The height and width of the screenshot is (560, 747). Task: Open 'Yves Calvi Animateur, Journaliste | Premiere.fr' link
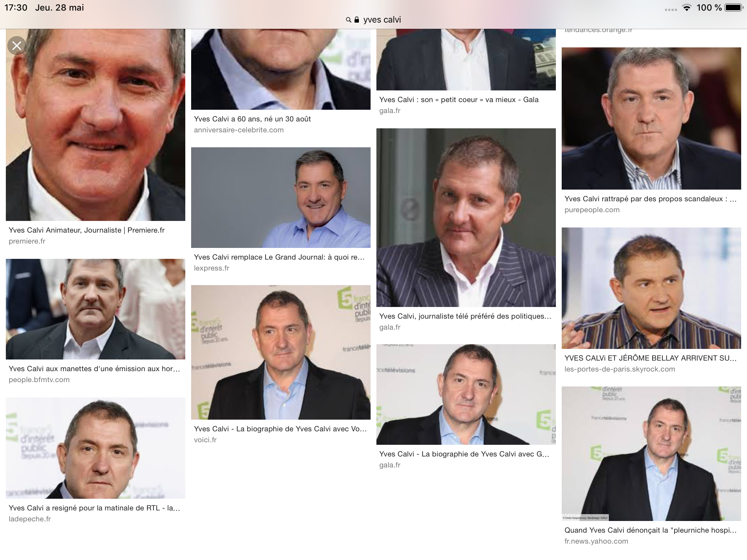86,230
